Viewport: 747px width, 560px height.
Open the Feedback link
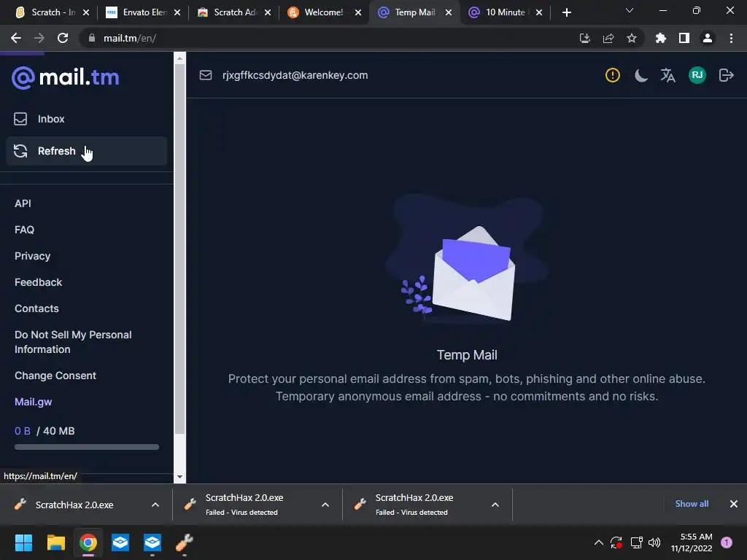[38, 282]
